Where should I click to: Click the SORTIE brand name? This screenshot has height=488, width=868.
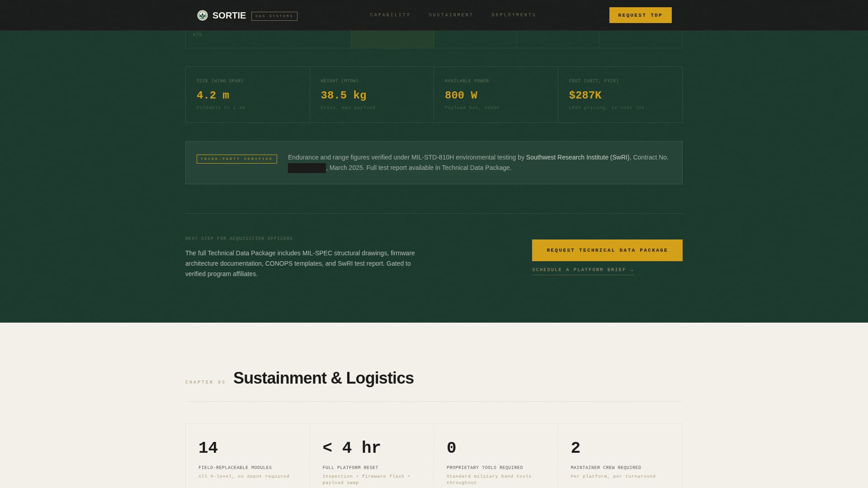[229, 15]
